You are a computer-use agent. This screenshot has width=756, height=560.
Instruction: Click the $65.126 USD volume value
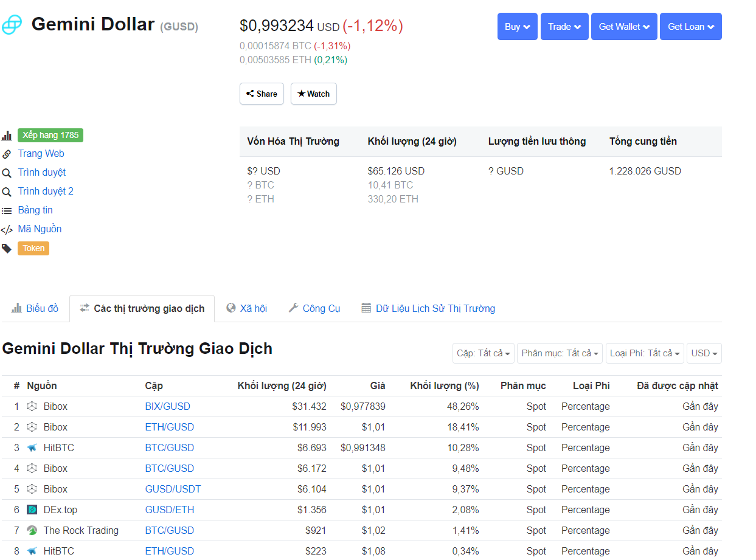pos(396,171)
